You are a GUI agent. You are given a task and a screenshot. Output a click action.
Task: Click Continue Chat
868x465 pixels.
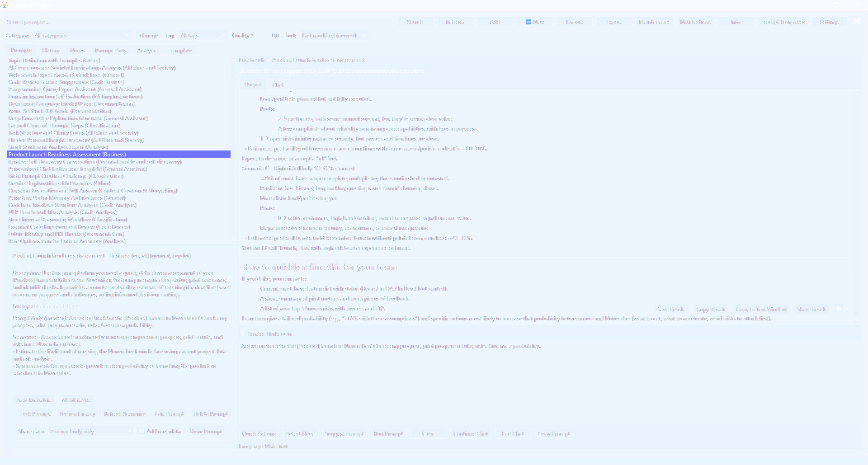pos(471,433)
